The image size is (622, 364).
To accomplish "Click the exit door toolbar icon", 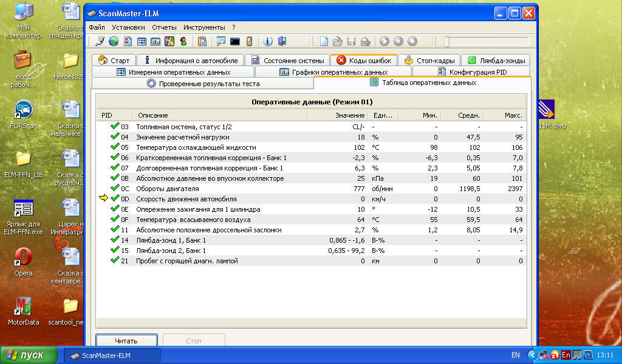I will (282, 41).
